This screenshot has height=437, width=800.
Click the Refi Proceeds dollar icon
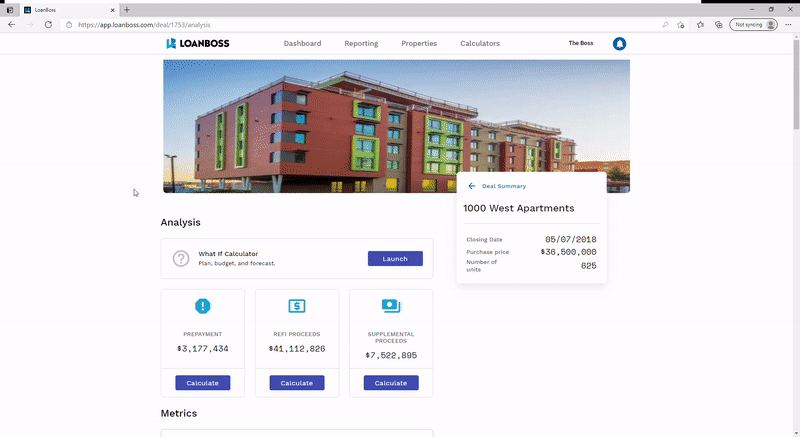pyautogui.click(x=297, y=306)
